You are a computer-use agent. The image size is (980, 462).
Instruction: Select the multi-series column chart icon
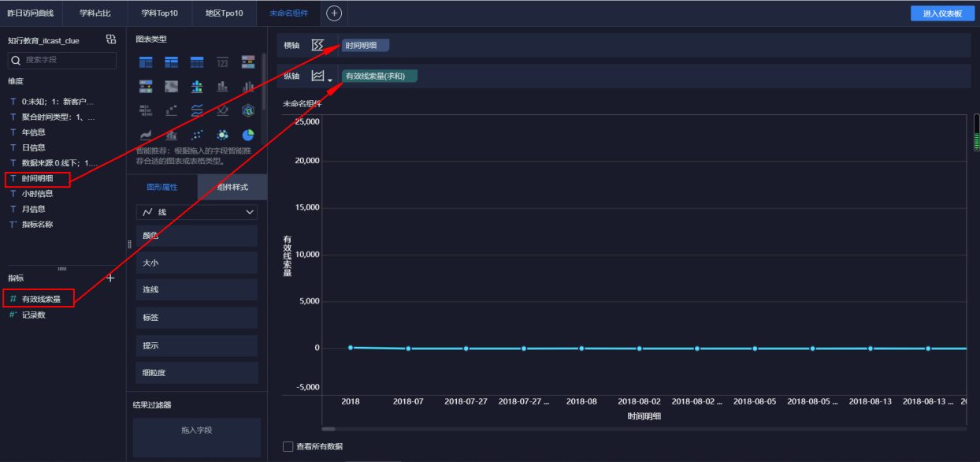248,86
